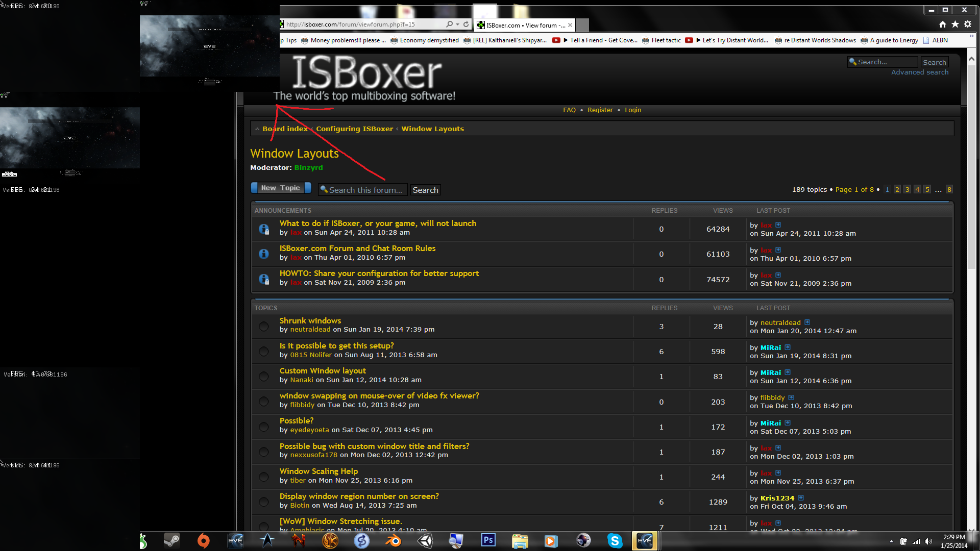This screenshot has height=551, width=980.
Task: Open Board index breadcrumb
Action: click(285, 129)
